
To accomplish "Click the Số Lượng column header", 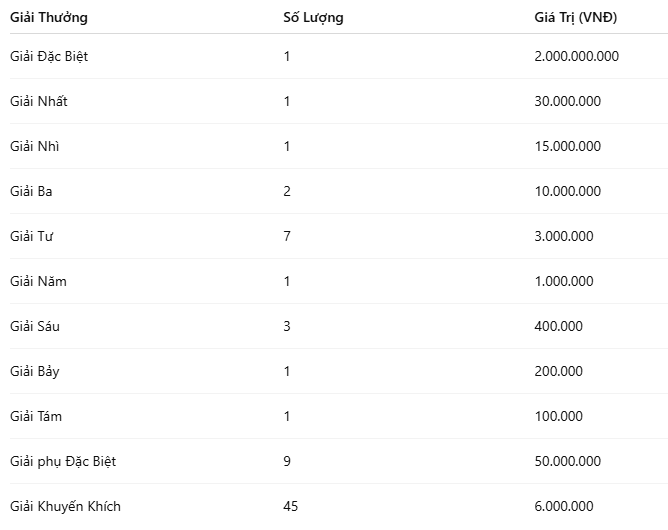I will click(x=313, y=17).
